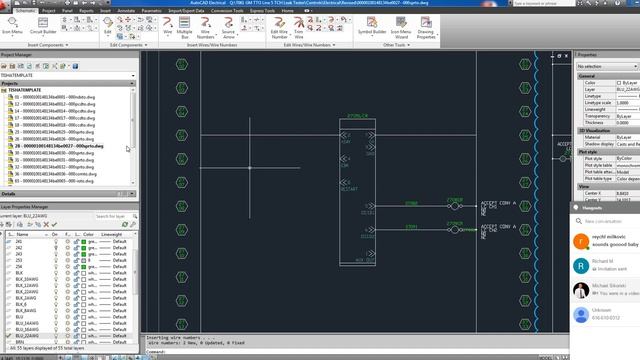
Task: Open Richard's blue R avatar conversation
Action: tap(581, 266)
